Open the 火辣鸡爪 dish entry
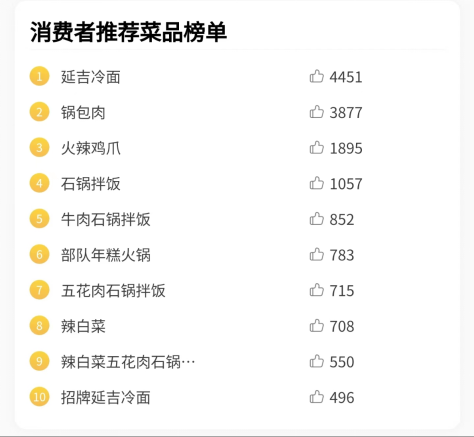This screenshot has height=437, width=474. point(91,148)
